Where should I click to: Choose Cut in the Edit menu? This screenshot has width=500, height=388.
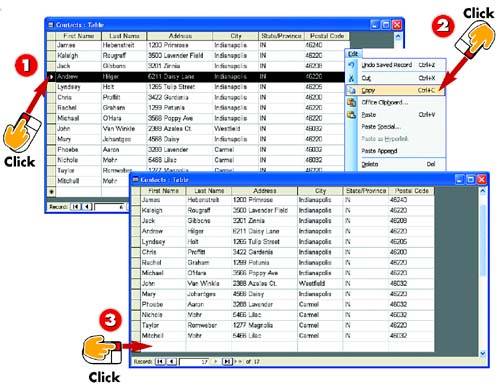(396, 78)
